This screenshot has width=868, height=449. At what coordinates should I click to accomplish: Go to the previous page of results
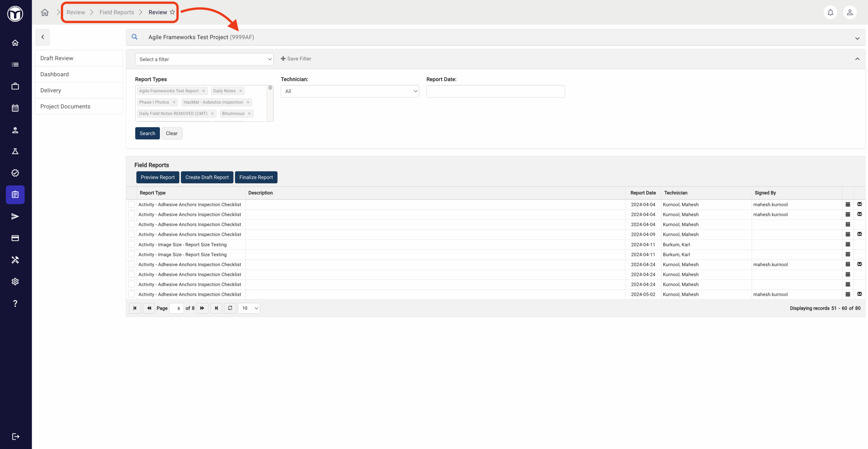(149, 308)
